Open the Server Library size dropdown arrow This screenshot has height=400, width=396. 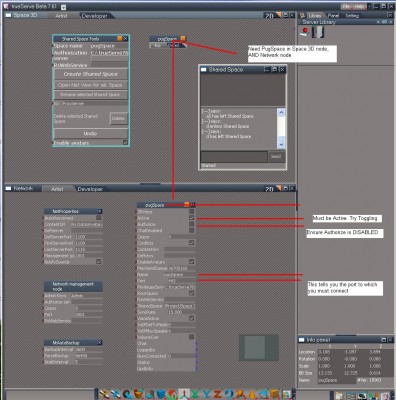378,22
